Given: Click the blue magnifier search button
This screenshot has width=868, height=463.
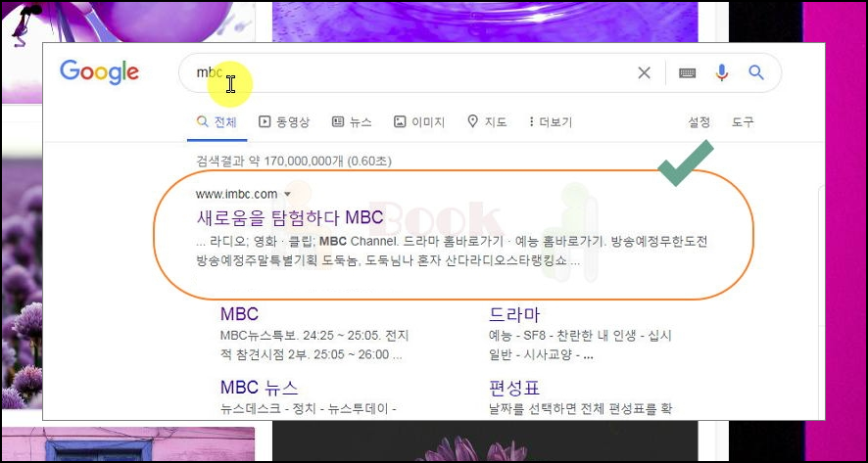Looking at the screenshot, I should pos(756,72).
